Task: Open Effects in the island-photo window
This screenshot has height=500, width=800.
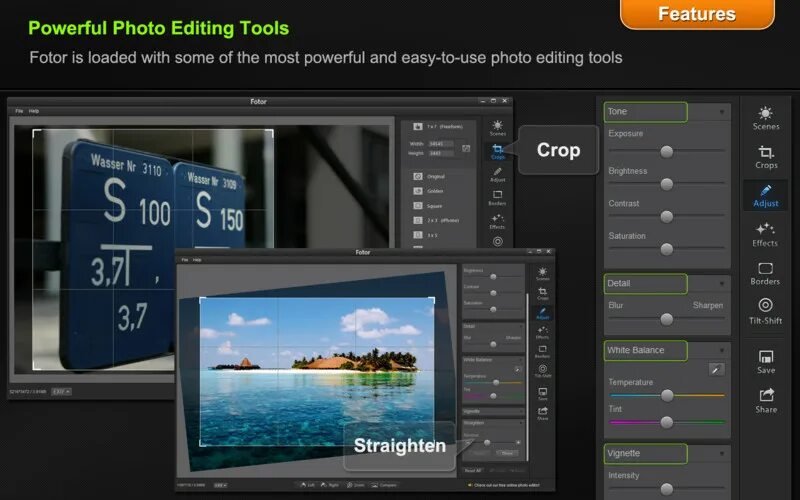Action: click(542, 333)
